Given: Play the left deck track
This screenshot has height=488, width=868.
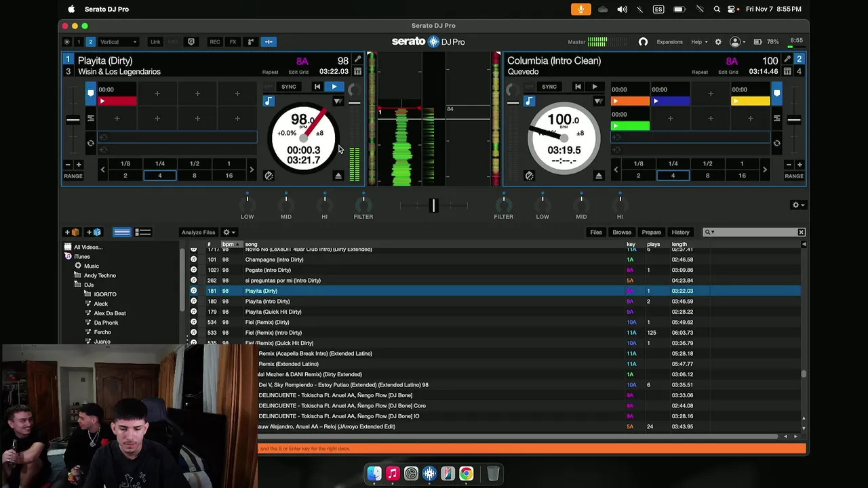Looking at the screenshot, I should 334,87.
